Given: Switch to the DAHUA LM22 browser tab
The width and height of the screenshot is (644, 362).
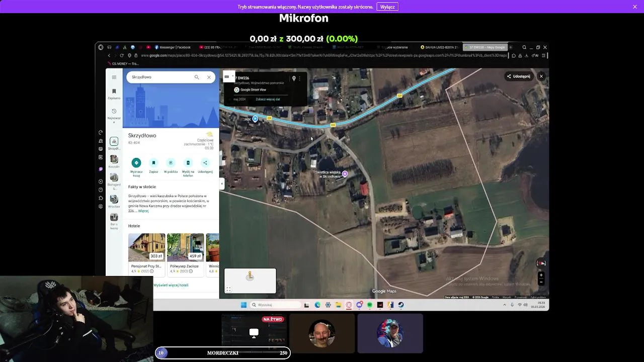Looking at the screenshot, I should click(x=439, y=47).
